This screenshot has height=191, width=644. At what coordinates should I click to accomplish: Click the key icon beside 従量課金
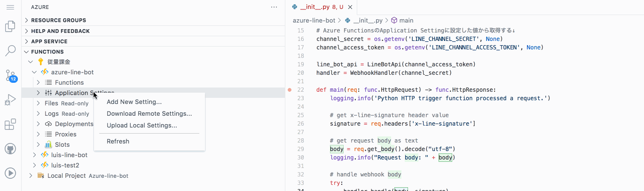(x=40, y=62)
